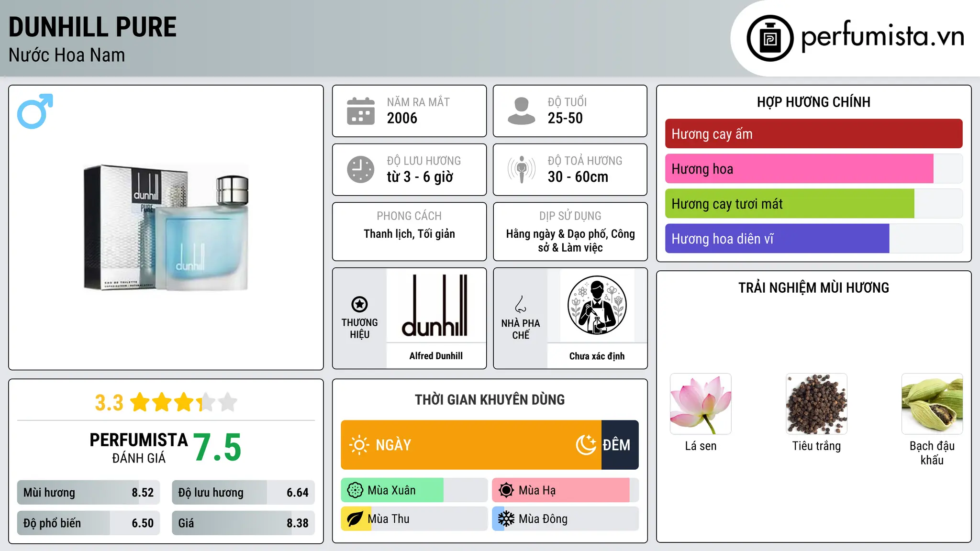Click the Mùi hương 8.52 score bar
This screenshot has height=551, width=980.
click(x=89, y=493)
